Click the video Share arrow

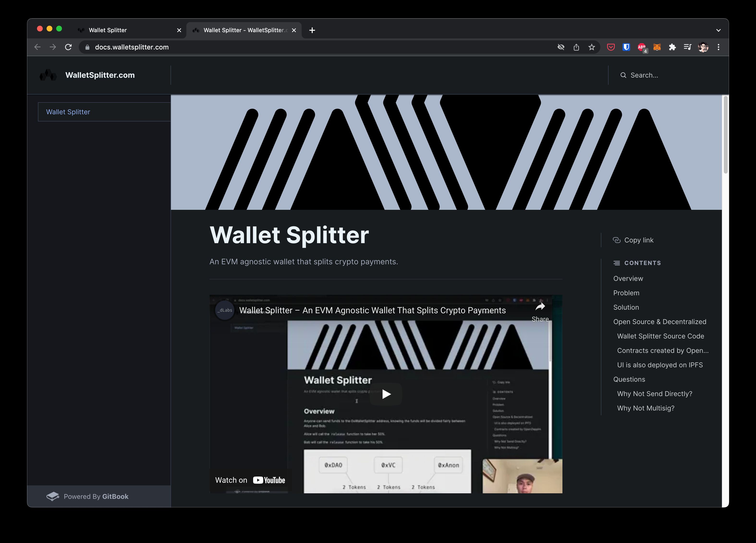pyautogui.click(x=540, y=312)
